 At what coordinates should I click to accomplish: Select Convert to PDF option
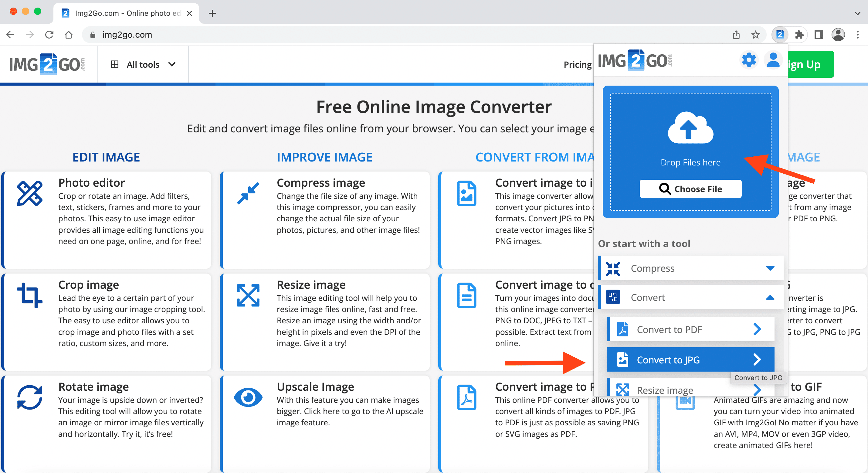[x=689, y=329]
